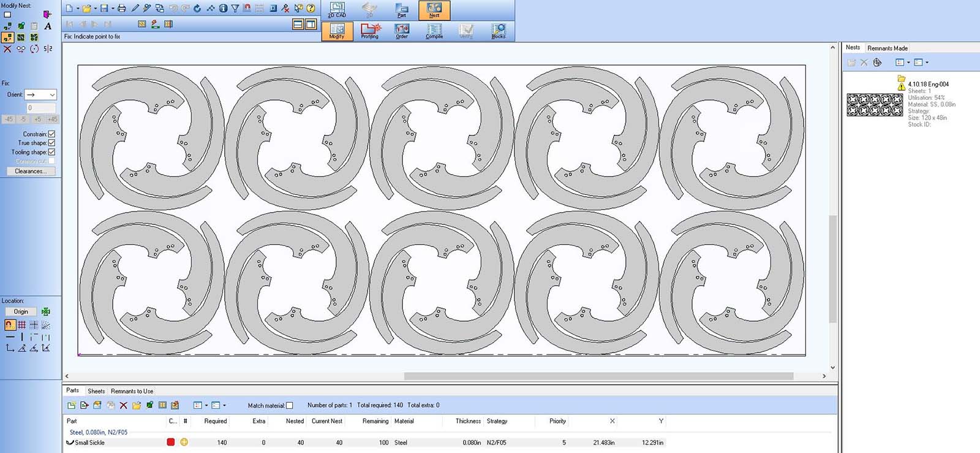The height and width of the screenshot is (453, 980).
Task: Open the Profiling mode
Action: tap(370, 31)
